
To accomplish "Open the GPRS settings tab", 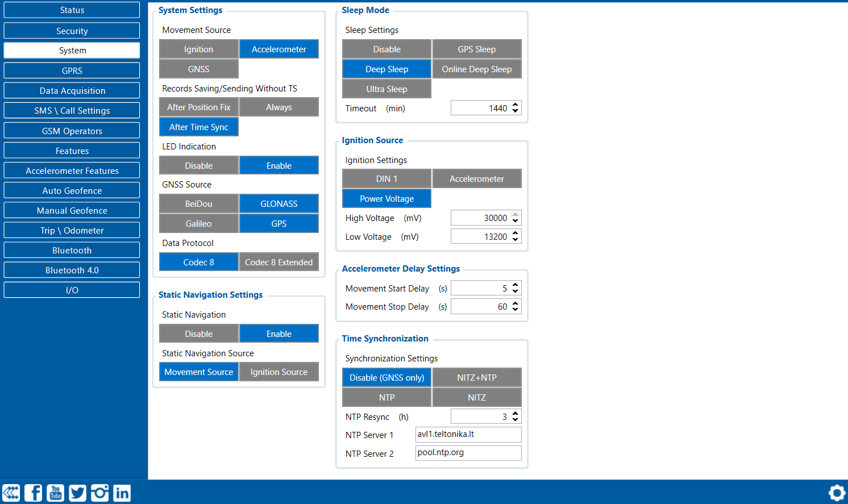I will [x=72, y=71].
